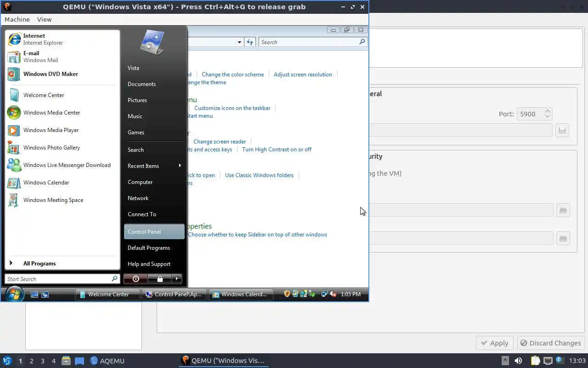Click the Port spinner arrows in AQEMU

[x=548, y=114]
